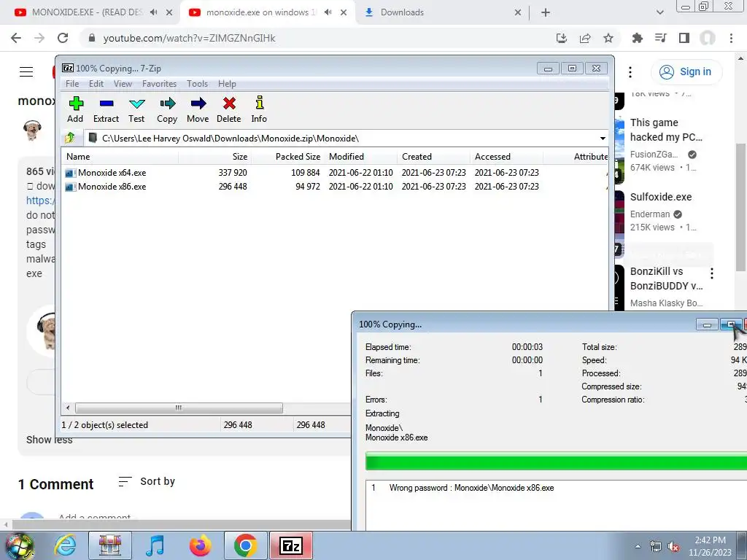The width and height of the screenshot is (747, 560).
Task: Click the taskbar clock showing 2:42 PM
Action: click(x=710, y=546)
